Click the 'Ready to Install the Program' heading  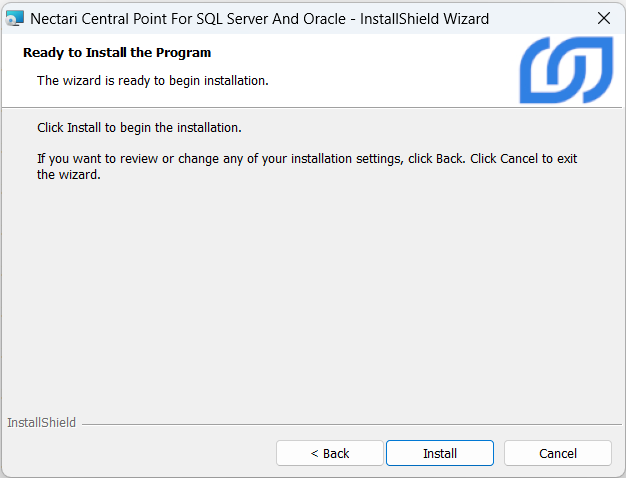click(117, 52)
